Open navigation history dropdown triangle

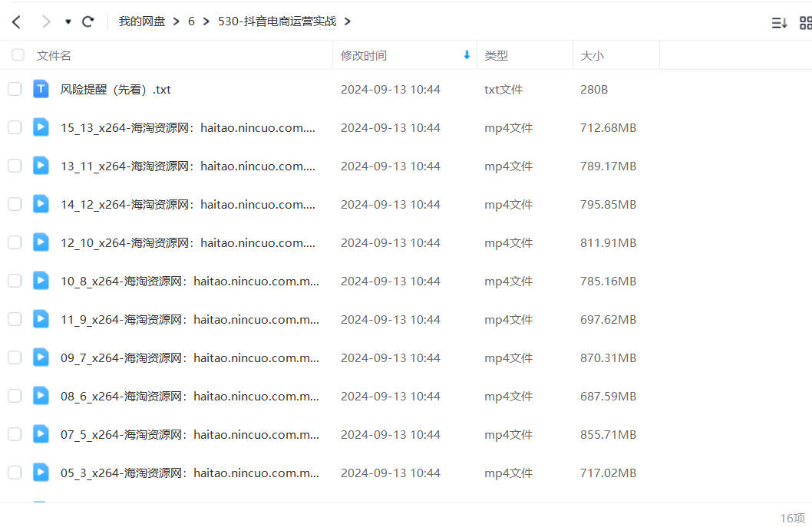pos(68,21)
